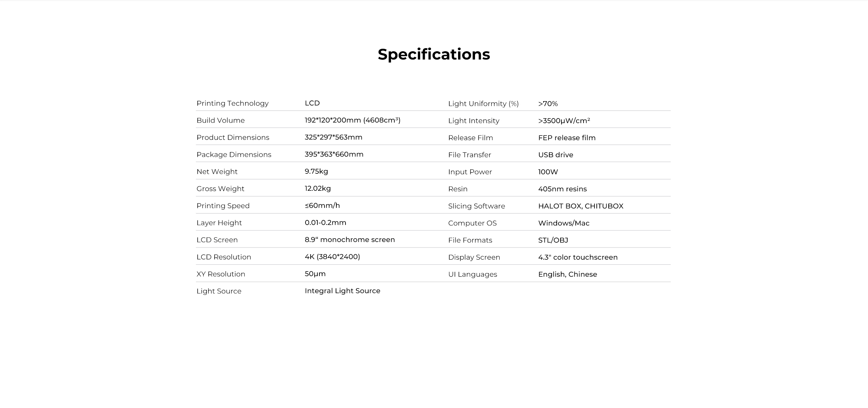Click the XY Resolution label
The height and width of the screenshot is (408, 868).
point(221,274)
